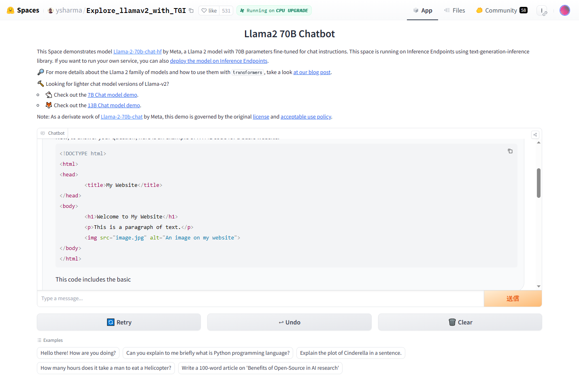Click the Examples list icon
579x392 pixels.
tap(40, 340)
